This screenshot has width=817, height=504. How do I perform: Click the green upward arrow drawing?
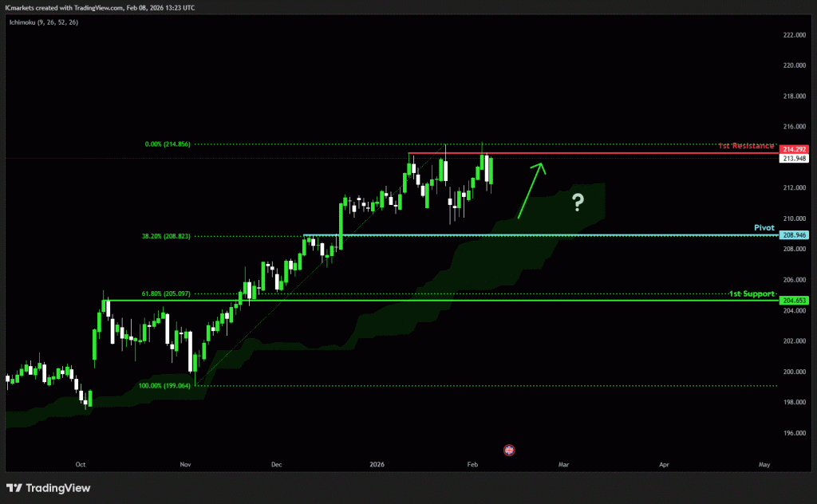pyautogui.click(x=531, y=190)
